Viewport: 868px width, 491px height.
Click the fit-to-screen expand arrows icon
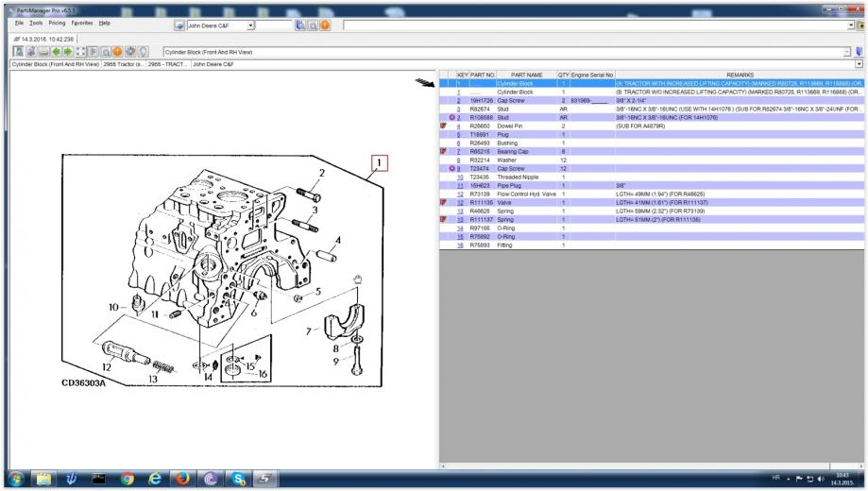[x=80, y=52]
